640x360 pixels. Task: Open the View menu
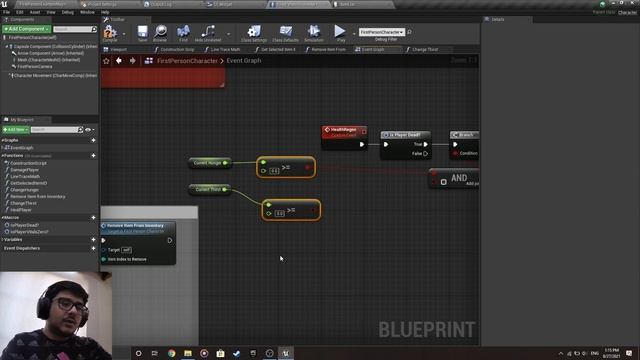[x=51, y=12]
